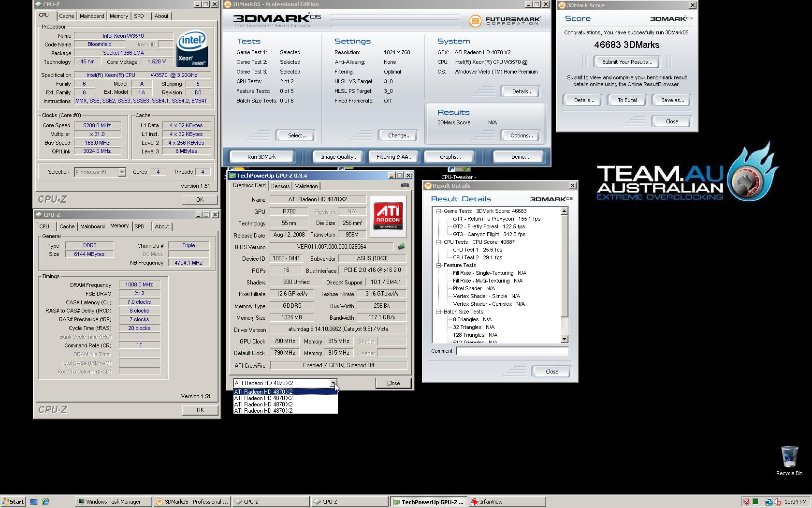Click the Futuremark Corporation logo
Screen dimensions: 812x508
[x=505, y=20]
